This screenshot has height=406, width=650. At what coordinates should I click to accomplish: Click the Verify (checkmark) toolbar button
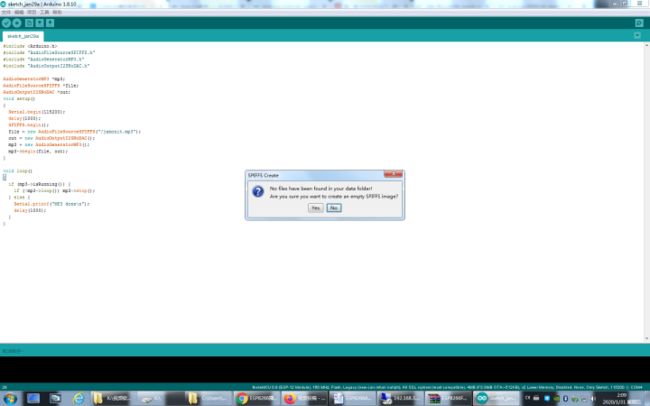click(x=6, y=23)
